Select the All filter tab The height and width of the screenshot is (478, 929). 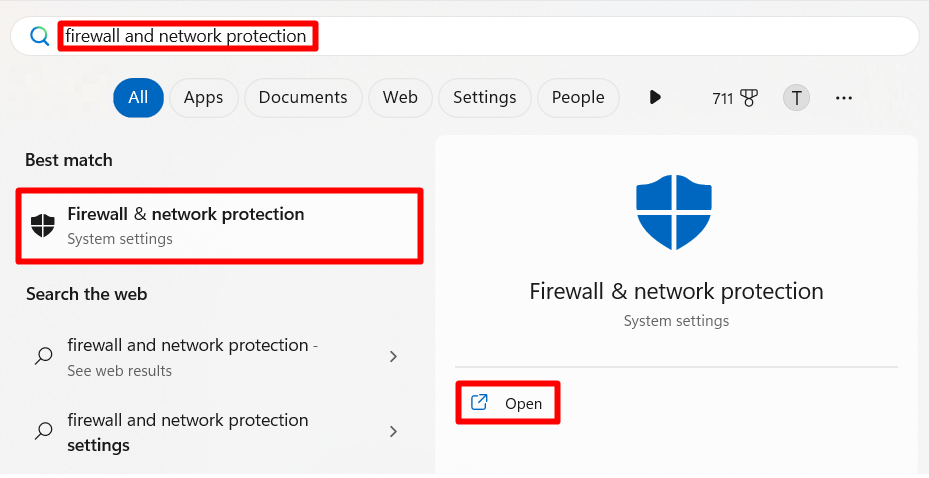click(x=138, y=98)
